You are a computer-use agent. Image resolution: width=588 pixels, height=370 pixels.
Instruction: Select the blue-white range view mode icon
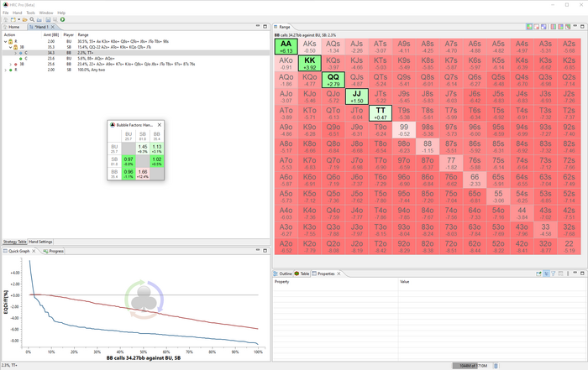[x=543, y=27]
